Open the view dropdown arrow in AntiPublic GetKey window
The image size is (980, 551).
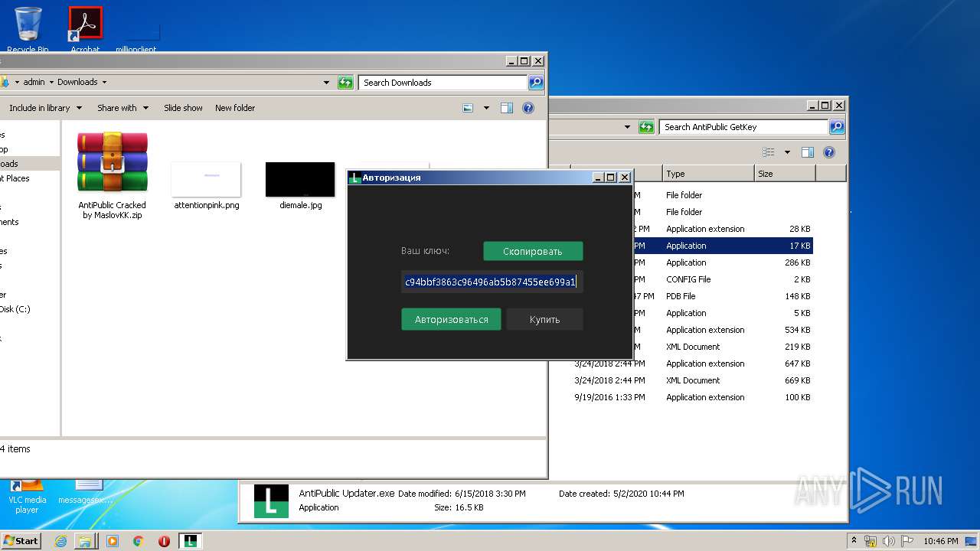coord(787,152)
